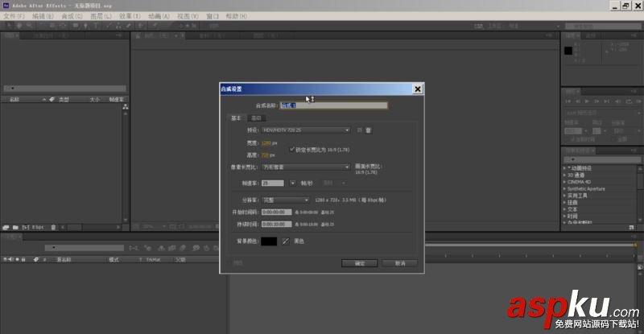The height and width of the screenshot is (334, 644).
Task: Step to next frame in Preview panel
Action: click(597, 101)
